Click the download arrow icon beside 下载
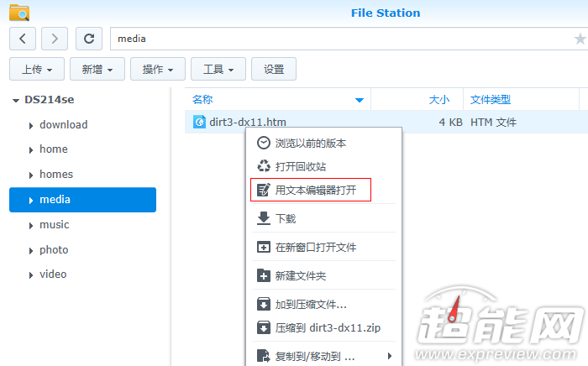The height and width of the screenshot is (366, 588). pos(263,218)
